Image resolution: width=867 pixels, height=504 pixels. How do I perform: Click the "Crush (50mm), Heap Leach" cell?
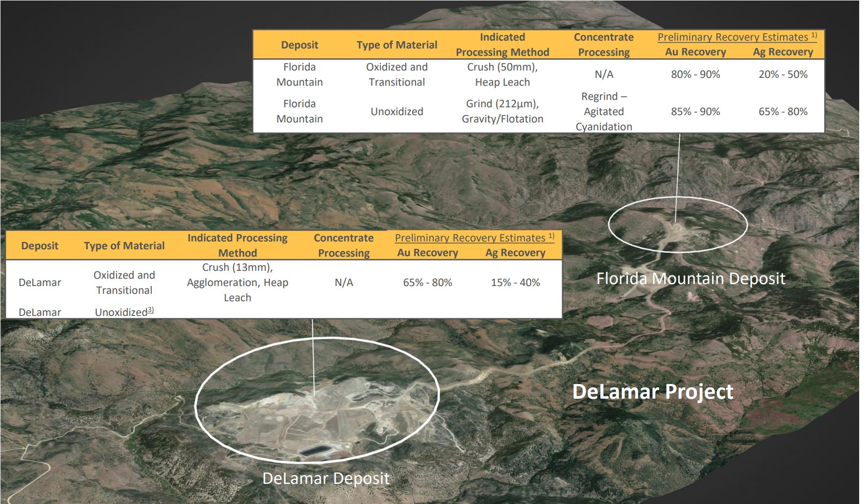pos(502,74)
